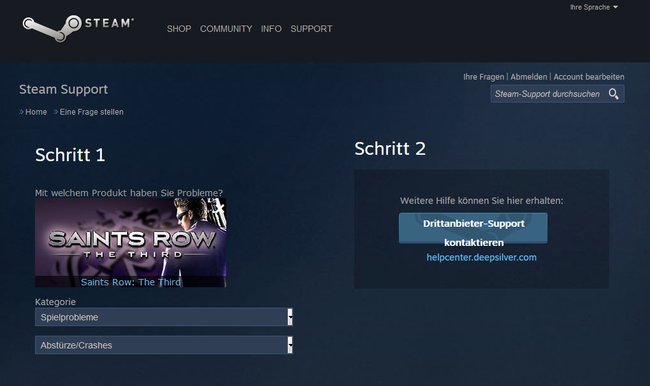Open the Ihre Sprache language dropdown
This screenshot has height=386, width=650.
pyautogui.click(x=594, y=7)
